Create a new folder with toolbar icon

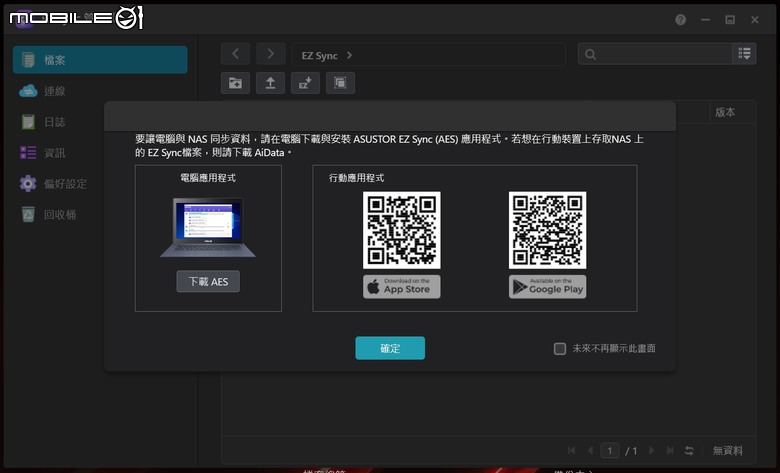(235, 83)
